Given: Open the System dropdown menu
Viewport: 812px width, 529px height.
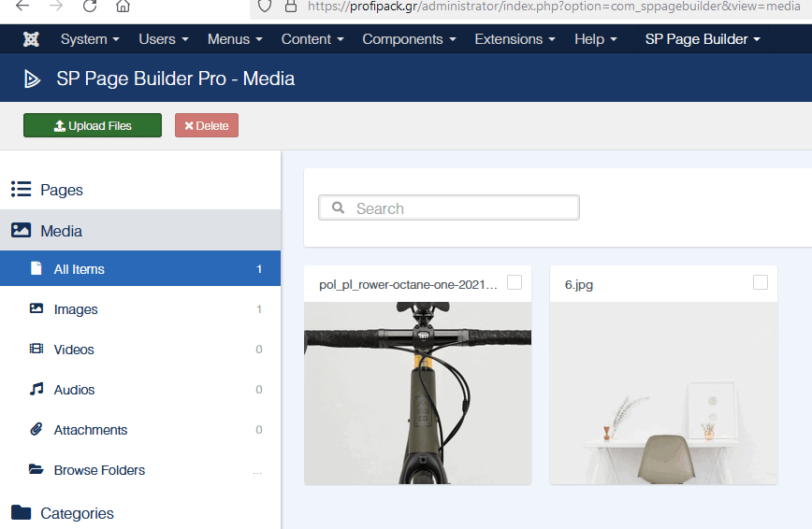Looking at the screenshot, I should tap(90, 39).
